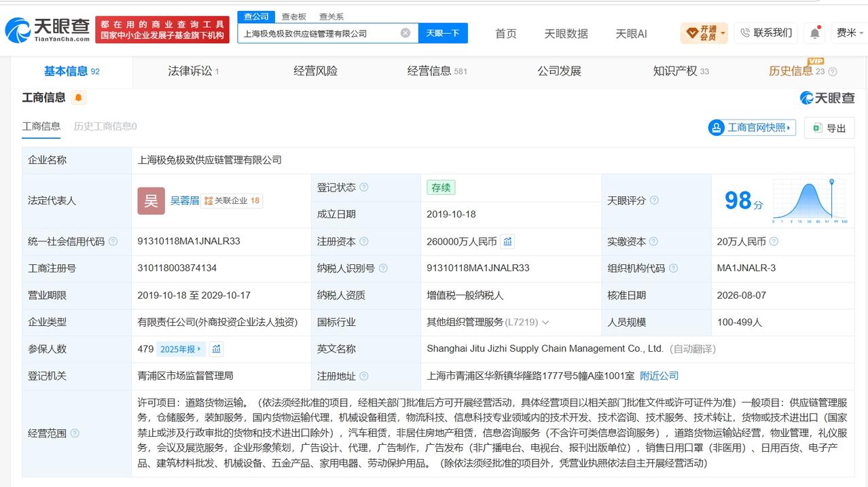Click the TianYanCha logo
The height and width of the screenshot is (487, 868).
(x=47, y=29)
